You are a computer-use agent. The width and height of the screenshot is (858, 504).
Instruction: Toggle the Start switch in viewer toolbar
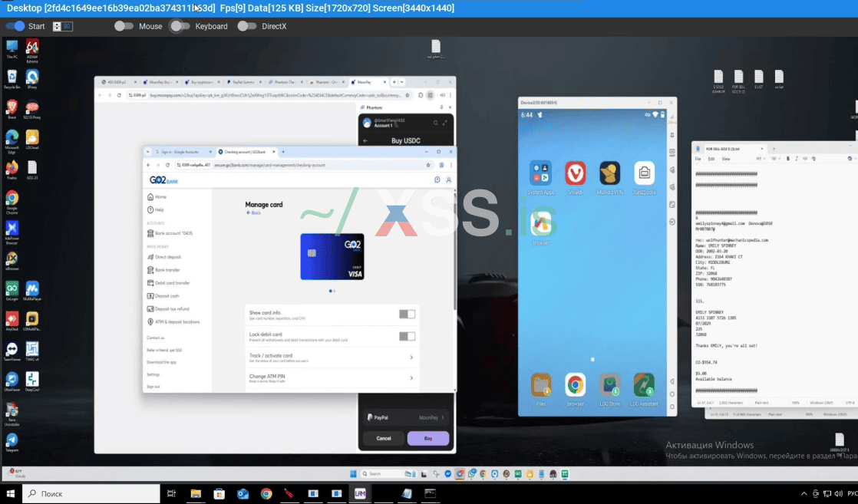click(x=15, y=26)
